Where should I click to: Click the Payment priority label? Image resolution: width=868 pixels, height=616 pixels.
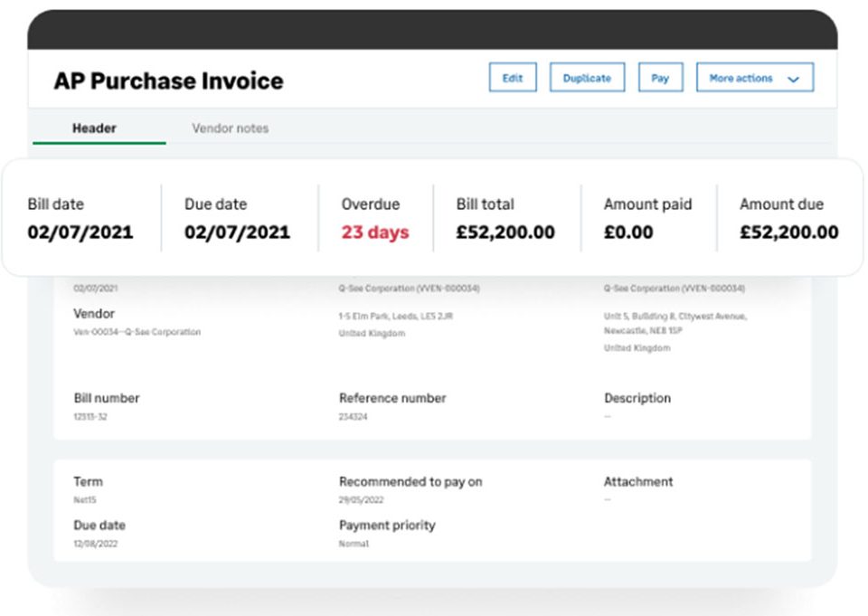(387, 526)
